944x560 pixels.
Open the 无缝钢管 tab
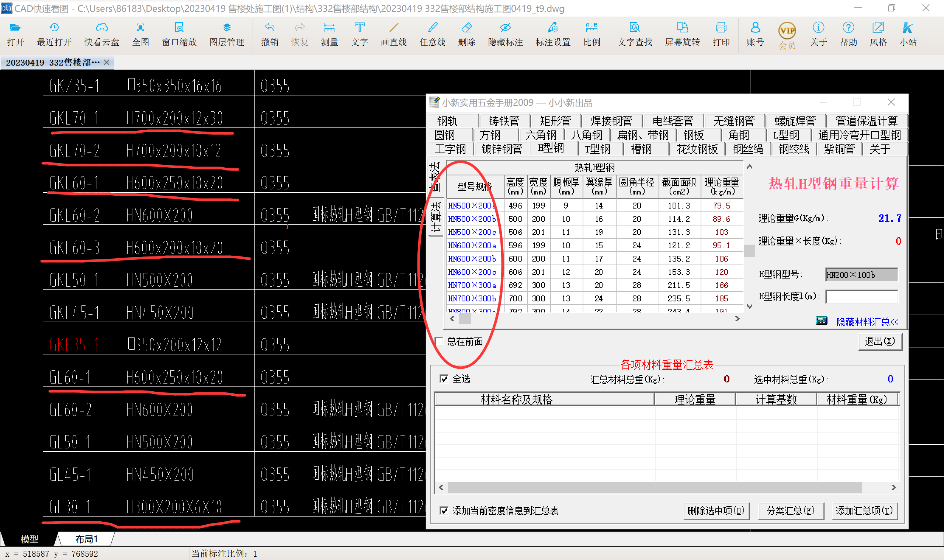click(x=733, y=121)
